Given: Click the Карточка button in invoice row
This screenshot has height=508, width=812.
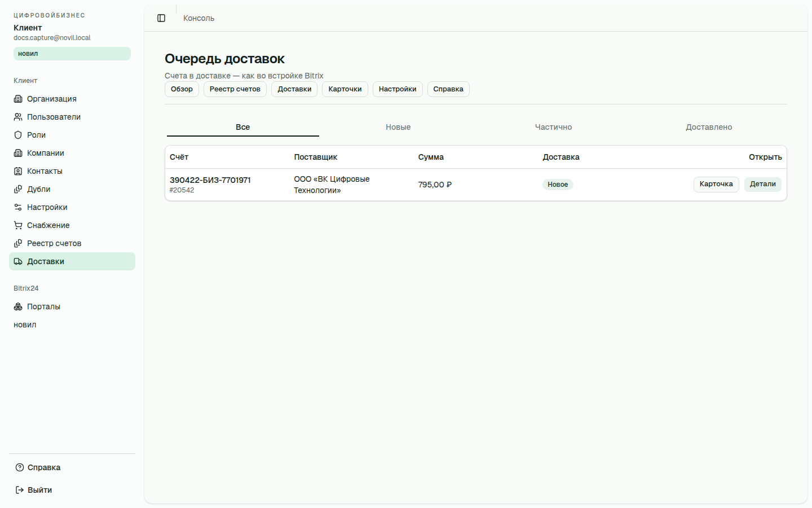Looking at the screenshot, I should coord(716,184).
